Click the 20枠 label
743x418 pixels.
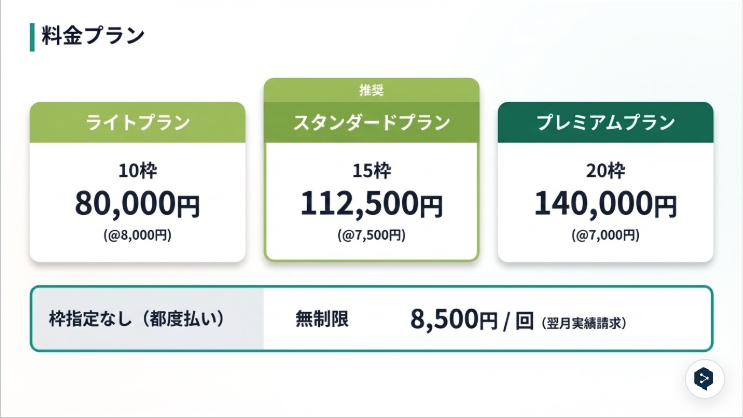pos(605,171)
